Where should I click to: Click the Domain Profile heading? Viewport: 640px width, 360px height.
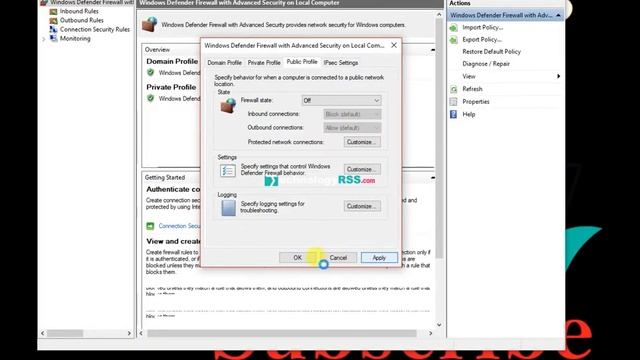(x=172, y=61)
